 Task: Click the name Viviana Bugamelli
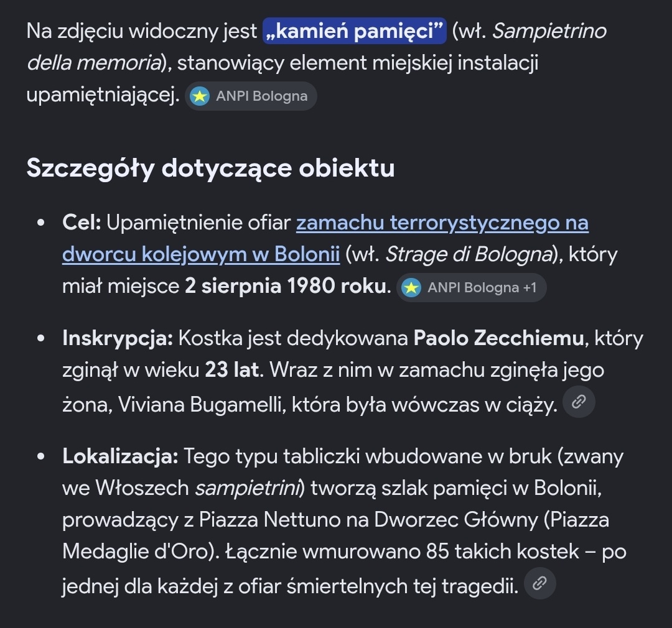click(x=199, y=404)
